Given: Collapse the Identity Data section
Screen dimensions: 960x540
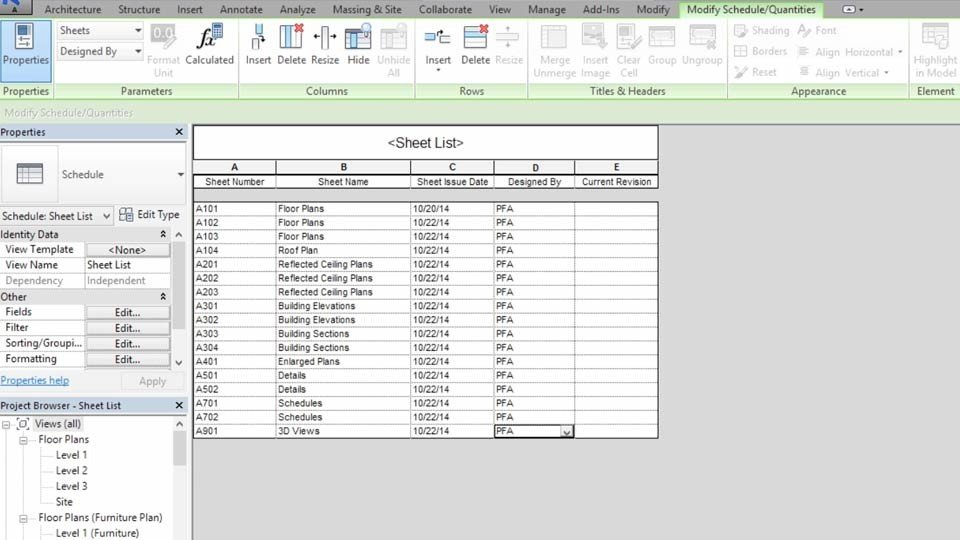Looking at the screenshot, I should pyautogui.click(x=163, y=234).
